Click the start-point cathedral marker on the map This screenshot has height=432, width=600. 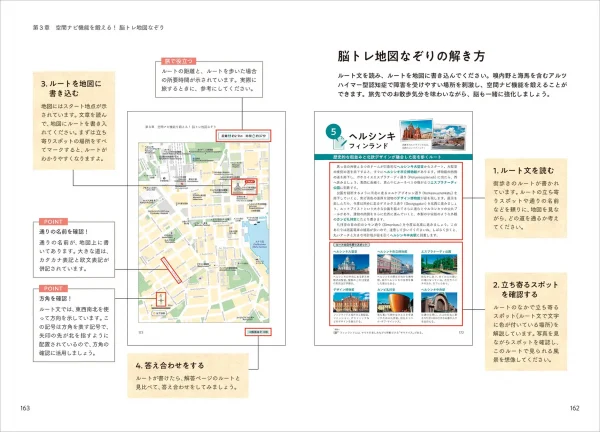pos(244,186)
